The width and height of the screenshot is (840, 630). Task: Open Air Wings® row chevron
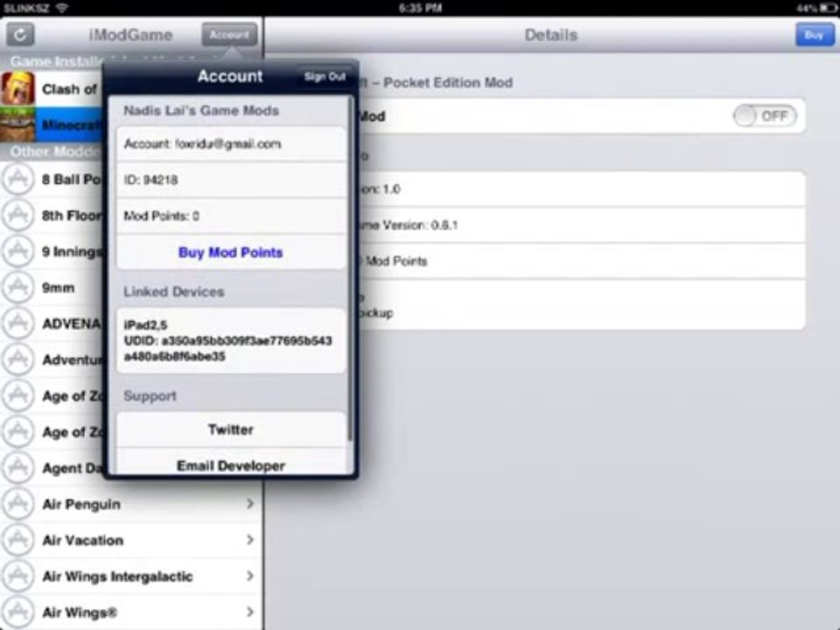point(249,612)
